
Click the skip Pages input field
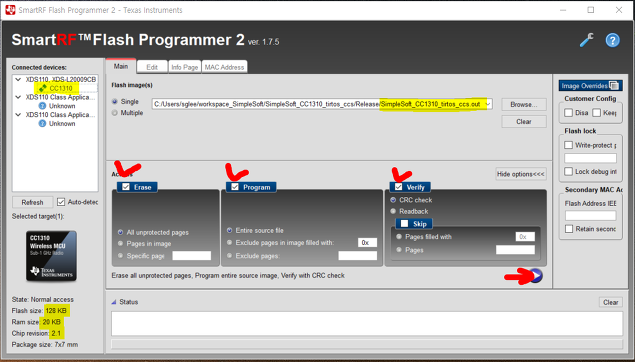(515, 250)
